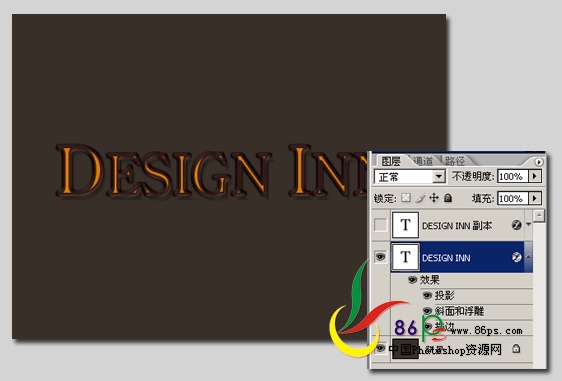Select the DESIGN INN 副本 layer name
562x381 pixels.
[457, 226]
